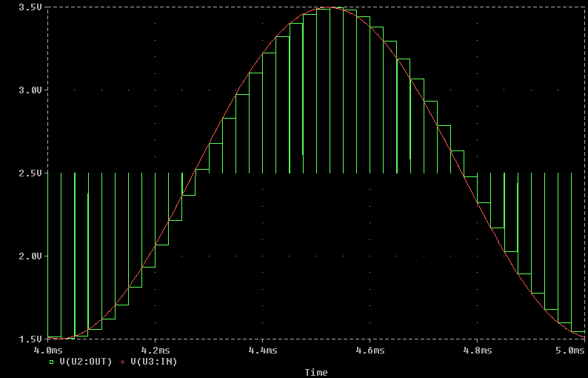Image resolution: width=588 pixels, height=378 pixels.
Task: Click the Time axis title
Action: tap(316, 372)
